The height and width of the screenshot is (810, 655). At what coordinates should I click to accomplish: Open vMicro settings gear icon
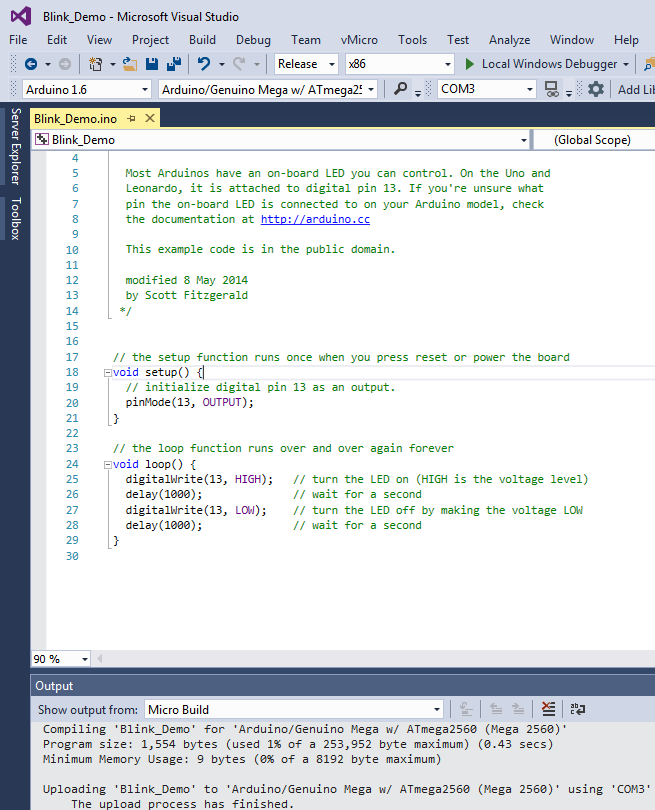pyautogui.click(x=596, y=89)
